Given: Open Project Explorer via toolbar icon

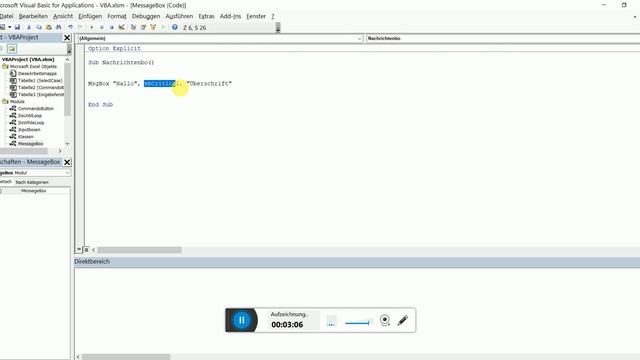Looking at the screenshot, I should pyautogui.click(x=133, y=27).
